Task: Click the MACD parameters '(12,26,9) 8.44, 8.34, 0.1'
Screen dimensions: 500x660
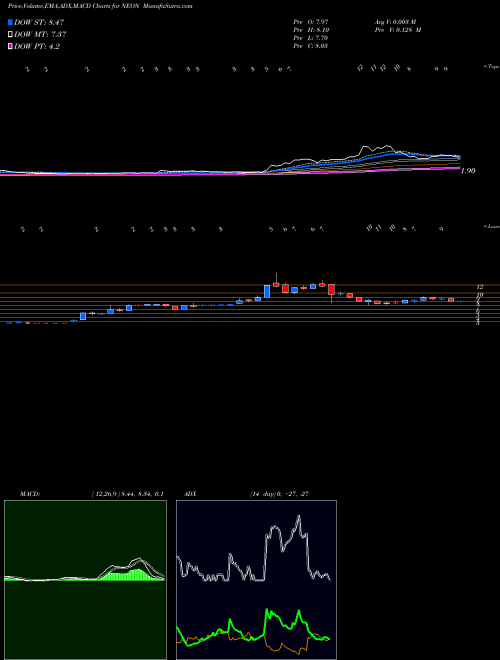Action: point(127,494)
